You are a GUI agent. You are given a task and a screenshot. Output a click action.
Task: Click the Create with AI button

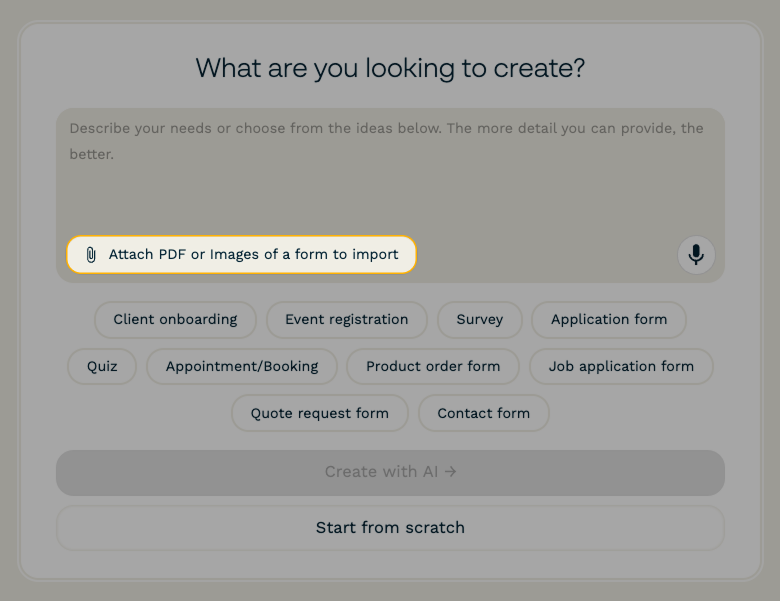pyautogui.click(x=390, y=473)
